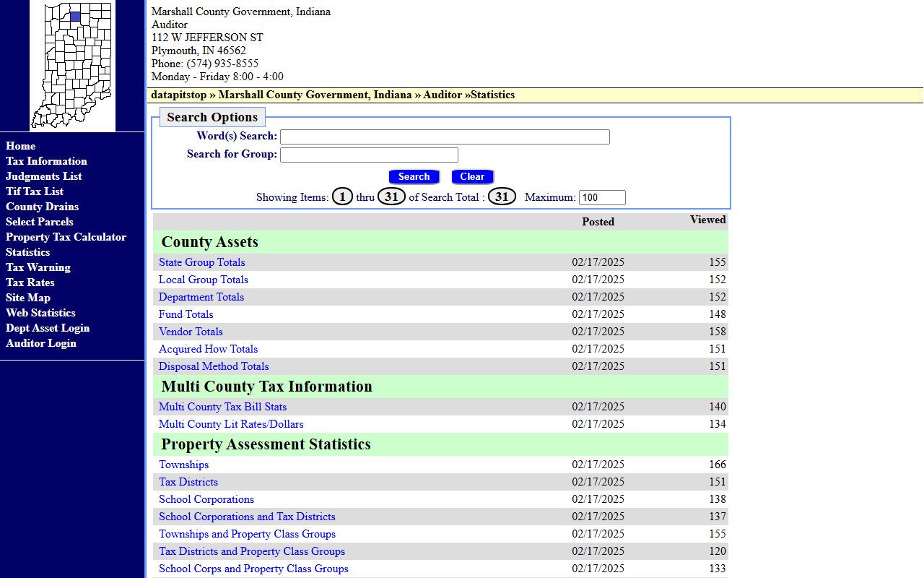Click the Multi County Tax Information heading

[266, 387]
